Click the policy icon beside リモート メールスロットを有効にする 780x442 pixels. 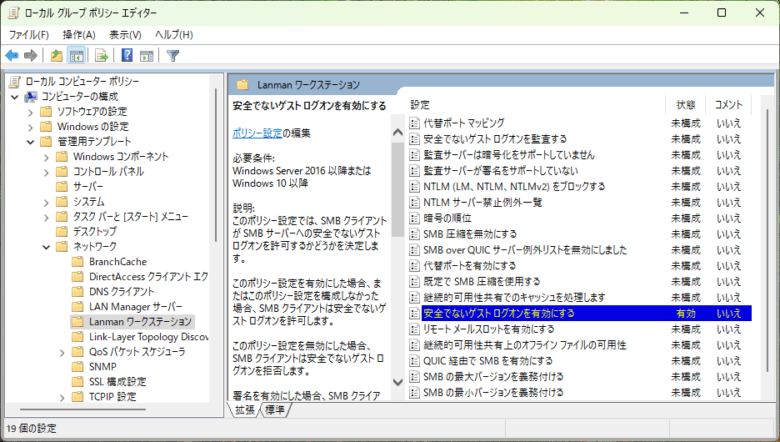[x=414, y=329]
